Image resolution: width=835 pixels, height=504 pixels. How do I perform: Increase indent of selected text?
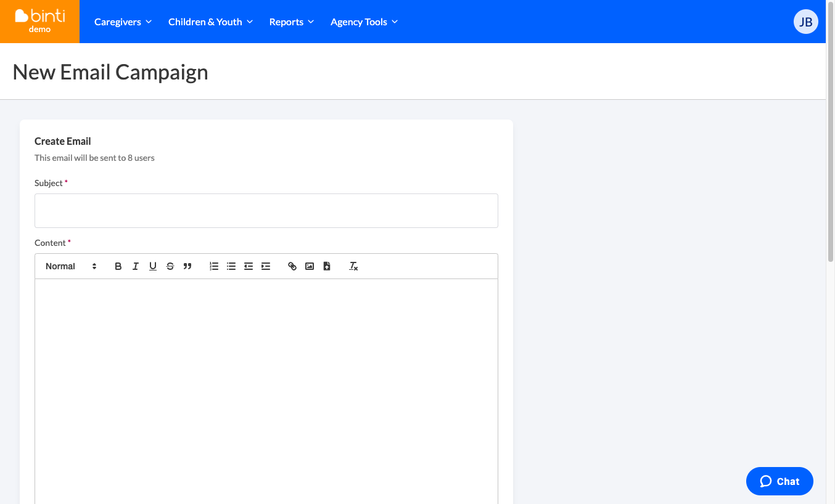pyautogui.click(x=266, y=266)
